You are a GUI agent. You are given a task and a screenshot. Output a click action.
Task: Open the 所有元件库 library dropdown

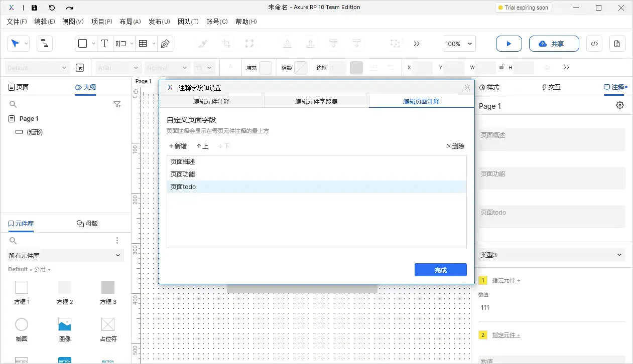click(x=65, y=255)
